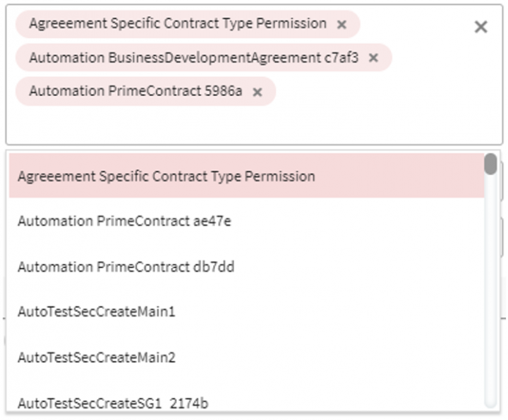
Task: Click the bottom end of the list scrollbar
Action: click(x=490, y=402)
